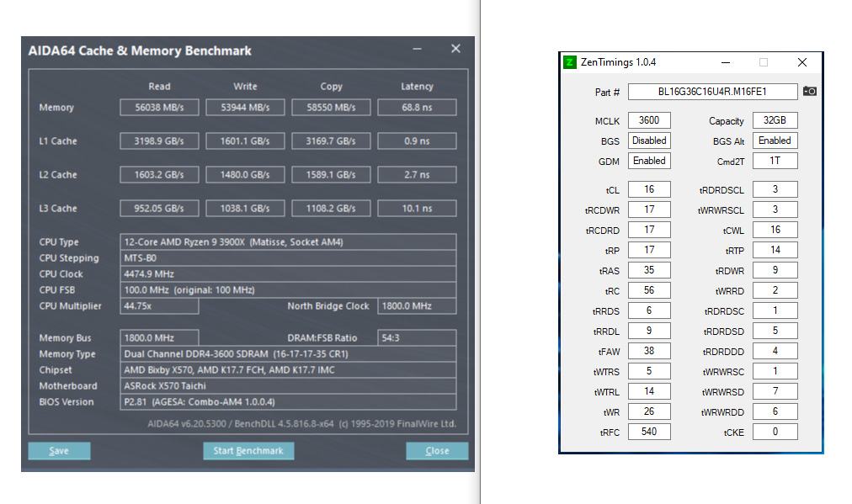
Task: Click the tRC value 56
Action: pyautogui.click(x=649, y=290)
